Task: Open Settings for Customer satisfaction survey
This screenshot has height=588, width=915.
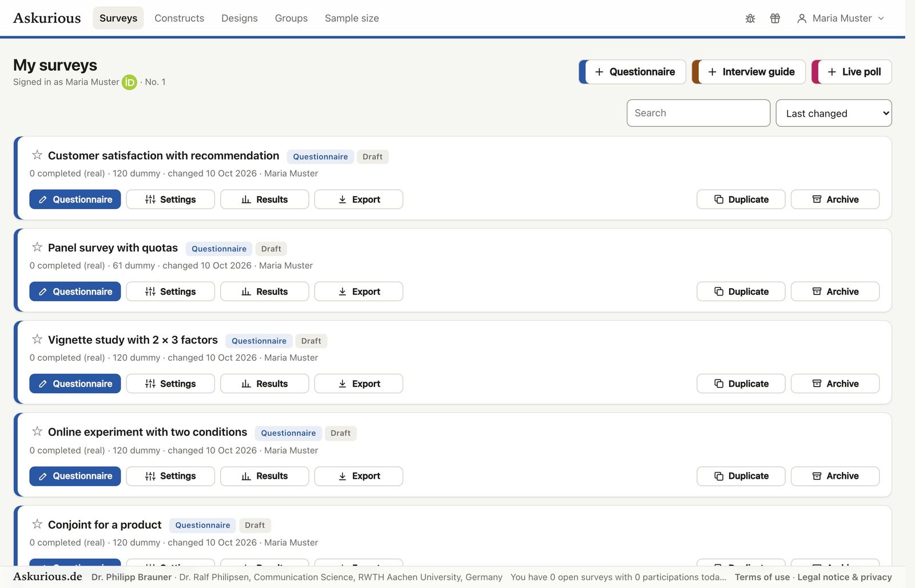Action: [170, 199]
